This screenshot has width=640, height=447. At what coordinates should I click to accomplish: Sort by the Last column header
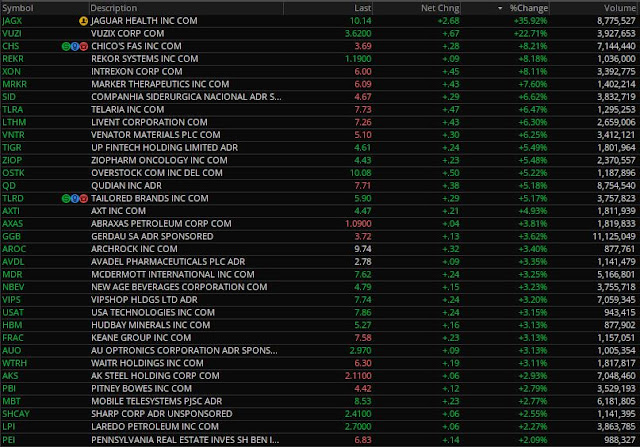pos(362,8)
